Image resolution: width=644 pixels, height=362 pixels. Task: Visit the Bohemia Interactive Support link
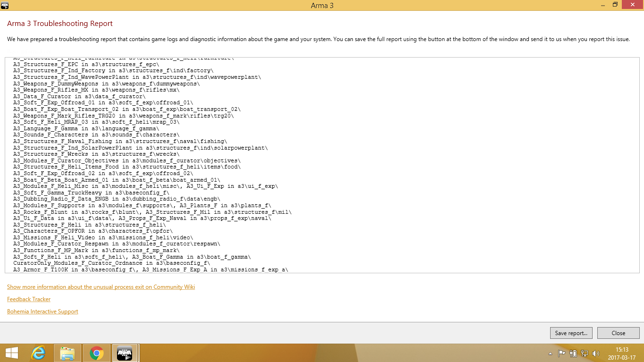pos(42,311)
